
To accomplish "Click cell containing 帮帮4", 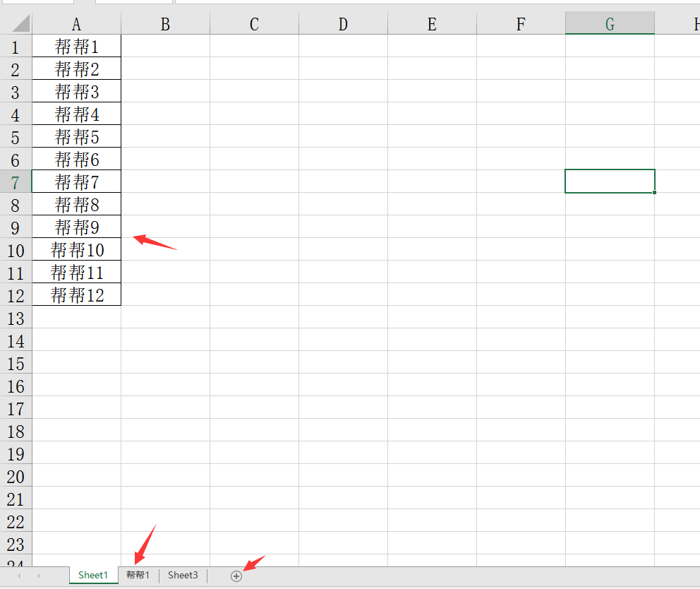I will [x=76, y=114].
